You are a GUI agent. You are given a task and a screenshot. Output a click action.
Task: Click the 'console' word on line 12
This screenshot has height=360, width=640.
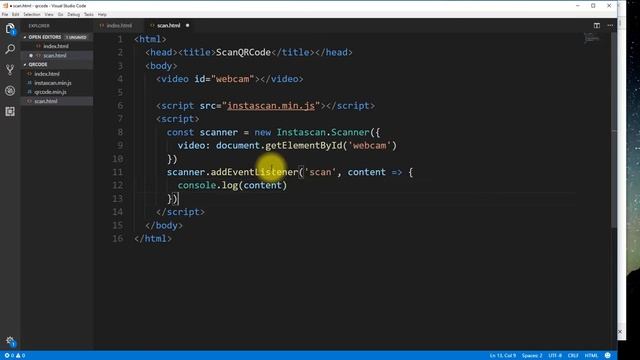pyautogui.click(x=197, y=185)
